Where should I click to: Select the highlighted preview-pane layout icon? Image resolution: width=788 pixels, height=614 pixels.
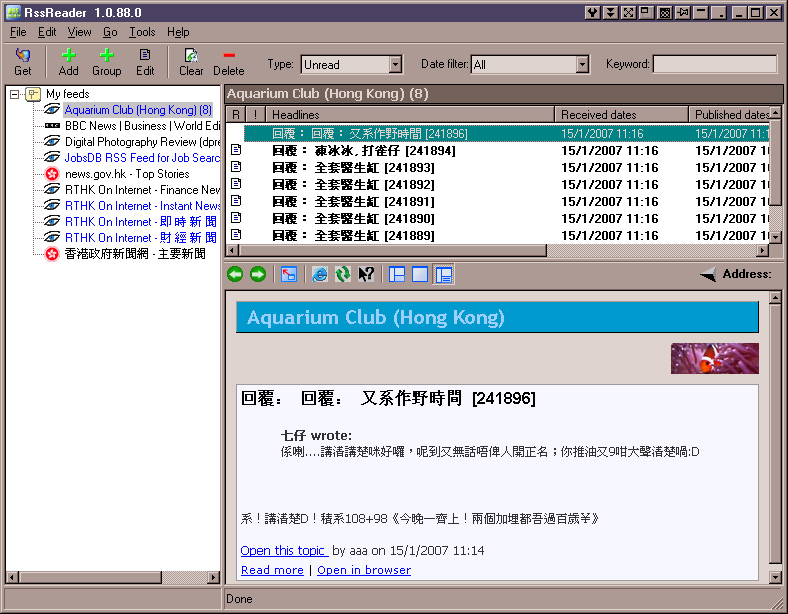click(444, 274)
